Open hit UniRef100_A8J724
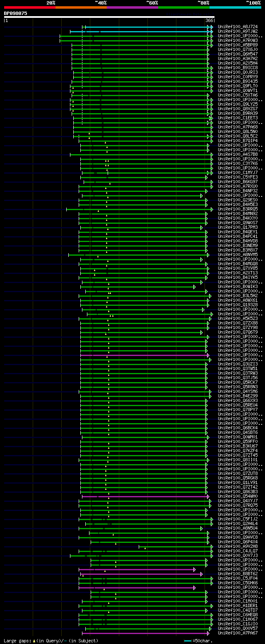Screen dimensions: 265x644 pyautogui.click(x=238, y=27)
